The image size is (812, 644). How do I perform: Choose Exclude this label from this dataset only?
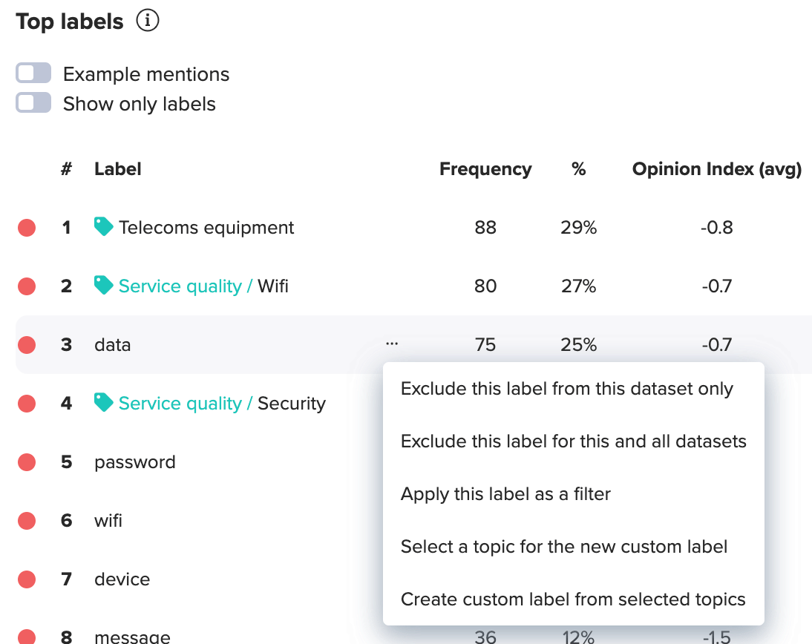tap(566, 389)
